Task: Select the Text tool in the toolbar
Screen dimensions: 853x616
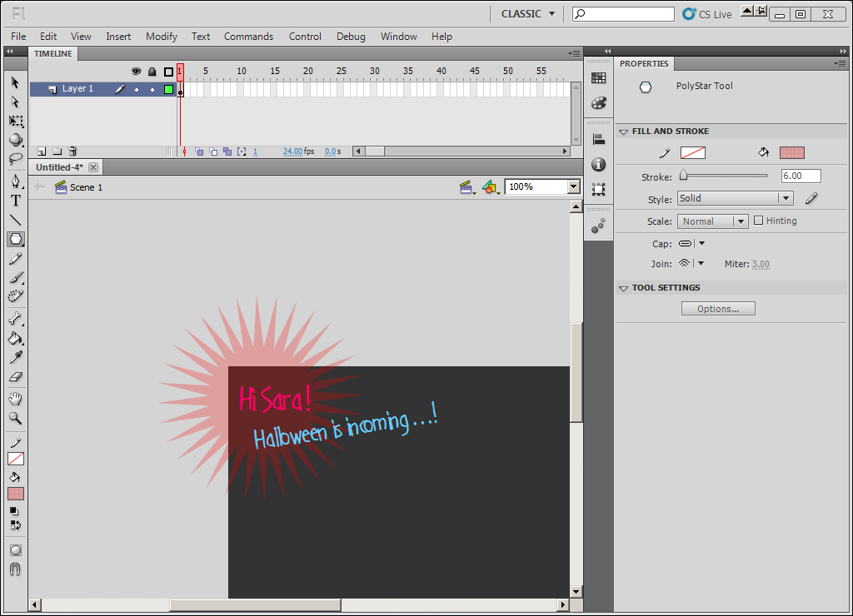Action: (x=16, y=201)
